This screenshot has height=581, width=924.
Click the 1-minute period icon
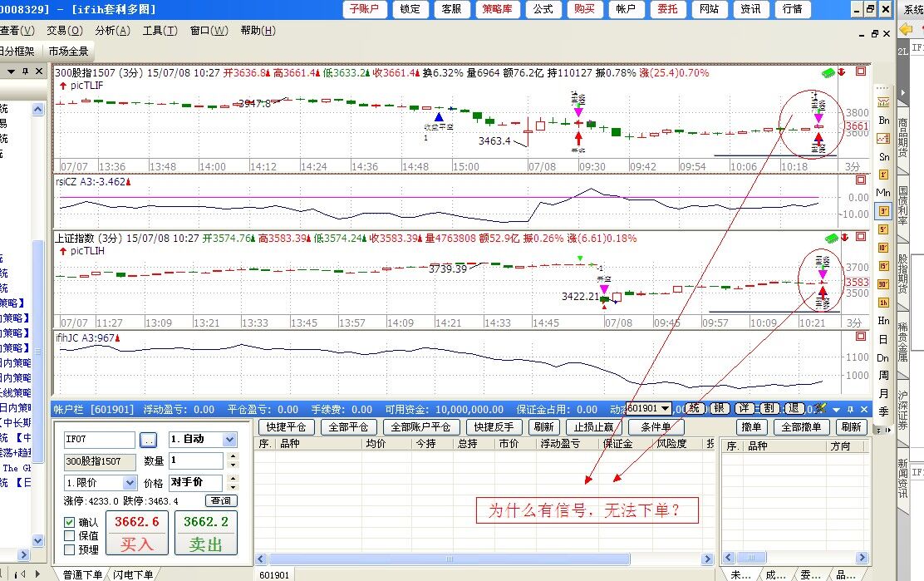pyautogui.click(x=883, y=175)
